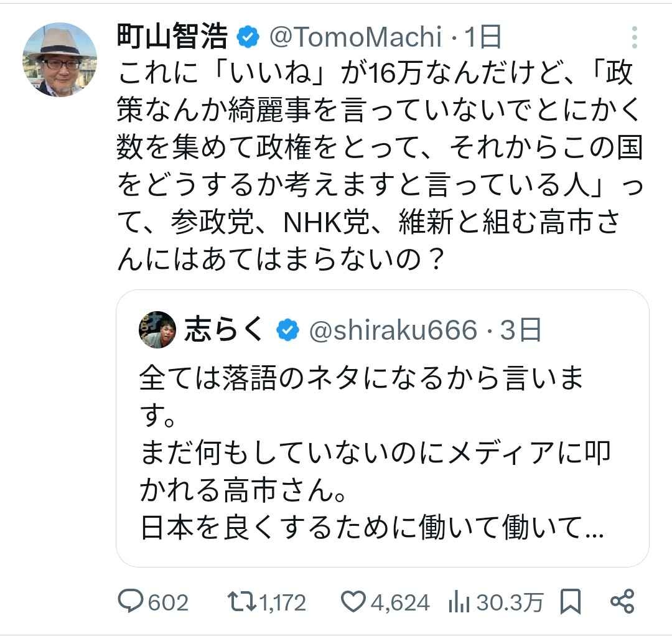This screenshot has width=672, height=636.
Task: Open 町山智浩's profile picture
Action: [60, 60]
